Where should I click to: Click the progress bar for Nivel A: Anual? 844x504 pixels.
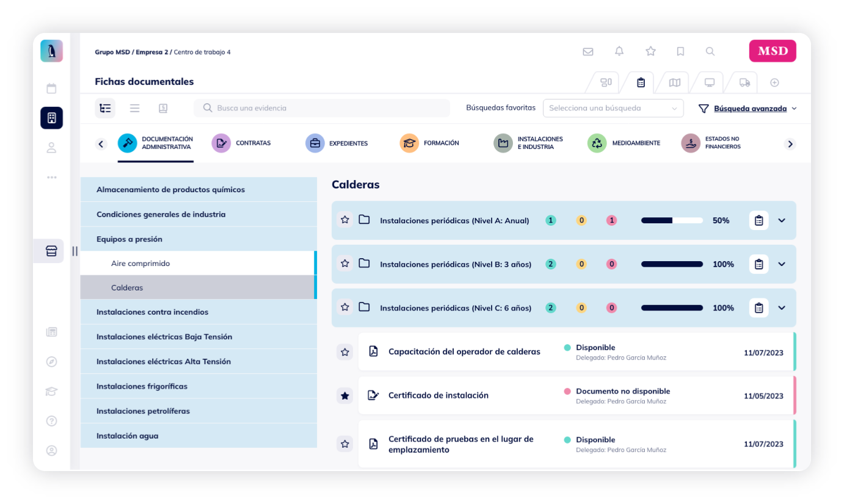pyautogui.click(x=672, y=220)
